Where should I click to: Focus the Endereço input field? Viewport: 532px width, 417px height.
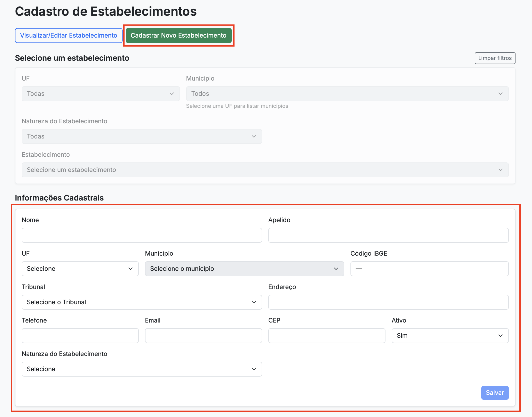pos(388,302)
